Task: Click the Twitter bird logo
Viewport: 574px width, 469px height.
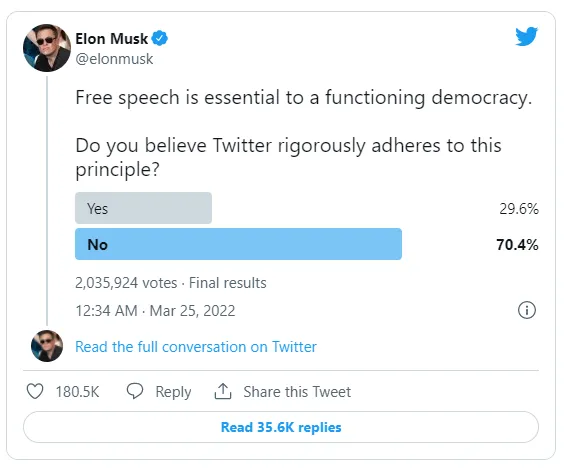Action: tap(526, 36)
